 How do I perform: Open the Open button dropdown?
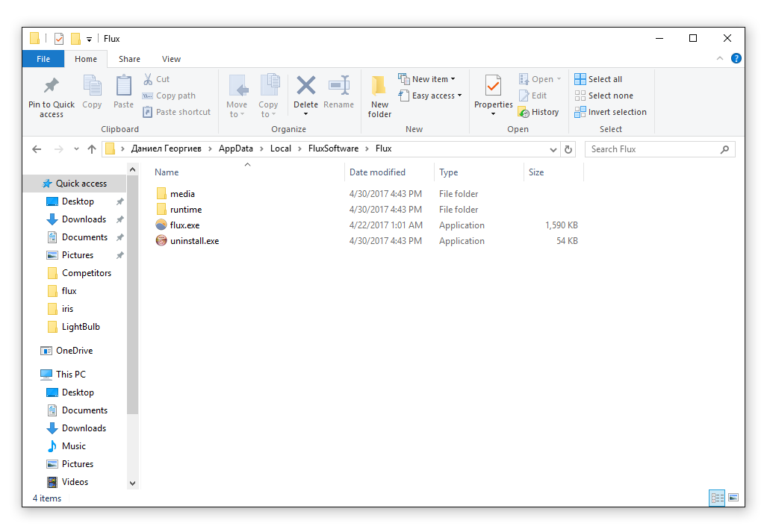(x=559, y=79)
